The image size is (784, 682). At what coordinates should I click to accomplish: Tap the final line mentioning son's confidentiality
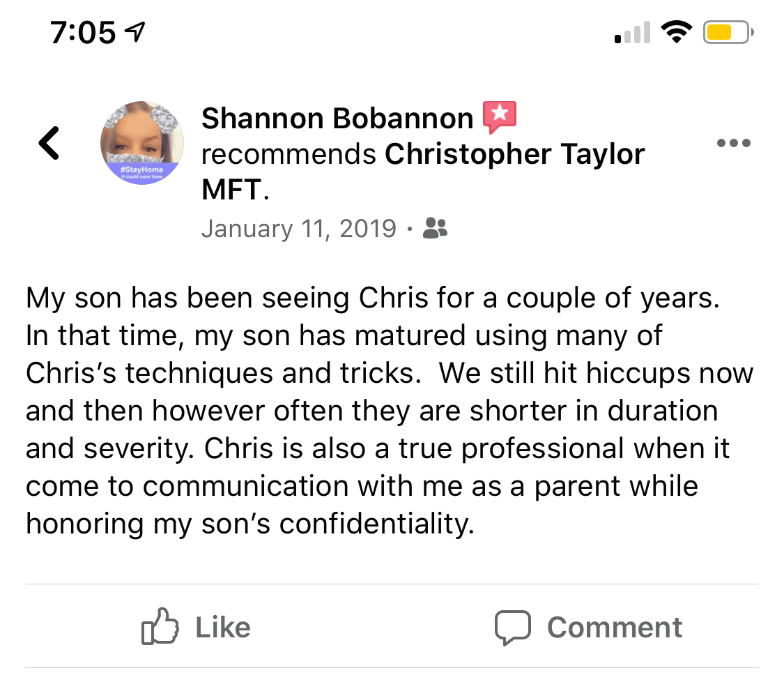point(250,524)
